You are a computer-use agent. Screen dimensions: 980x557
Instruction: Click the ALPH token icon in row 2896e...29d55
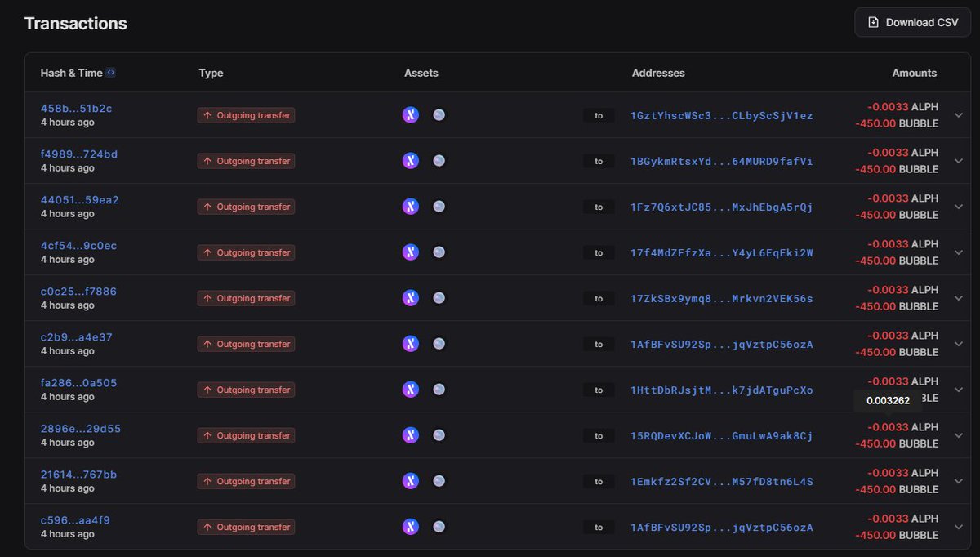coord(411,435)
